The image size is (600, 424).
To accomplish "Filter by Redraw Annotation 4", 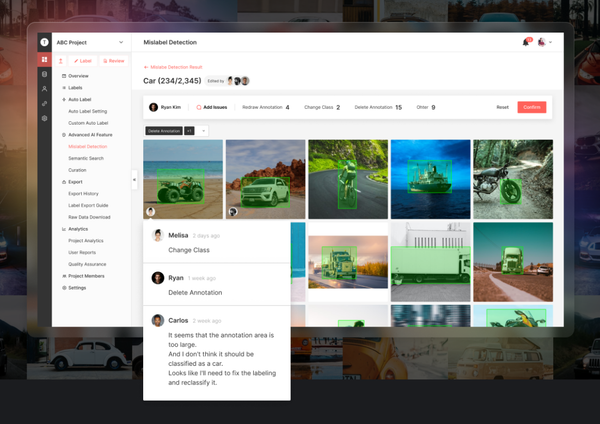I will click(266, 108).
